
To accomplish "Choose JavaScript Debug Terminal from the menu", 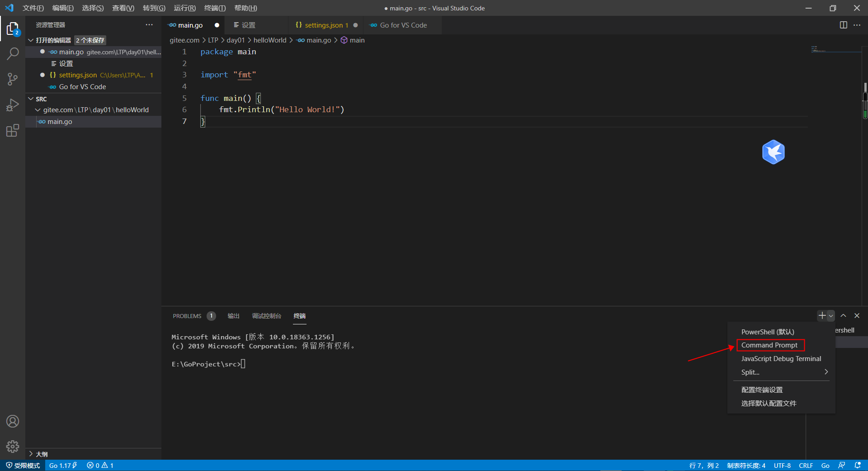I will pyautogui.click(x=781, y=358).
